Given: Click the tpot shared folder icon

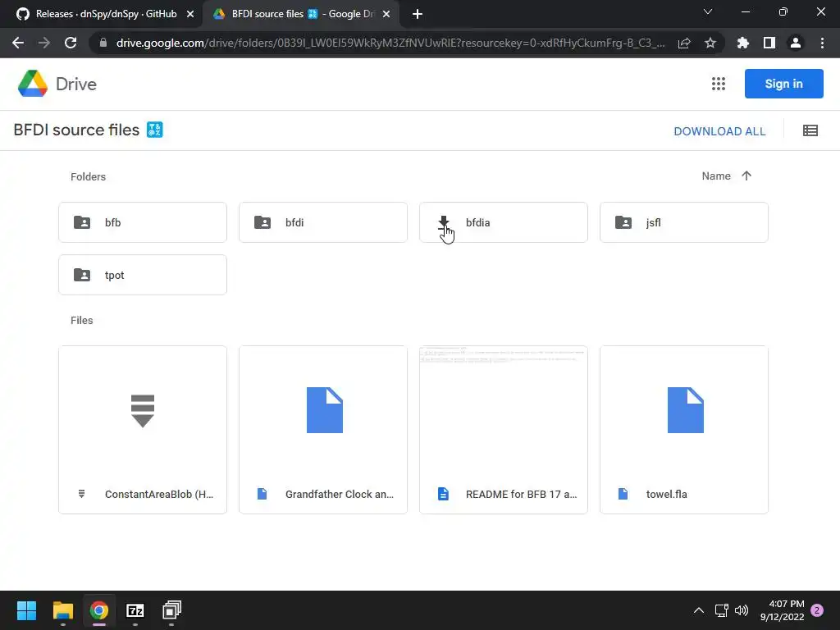Looking at the screenshot, I should [x=81, y=275].
